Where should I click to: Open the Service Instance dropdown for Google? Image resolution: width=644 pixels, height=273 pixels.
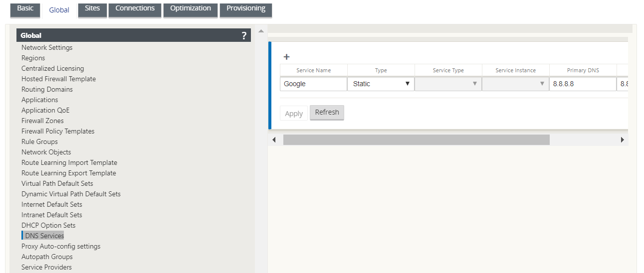pos(515,84)
